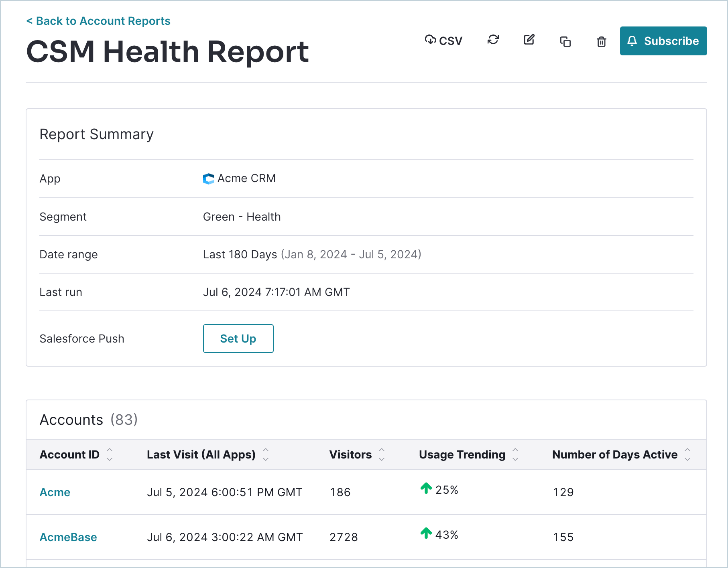Image resolution: width=728 pixels, height=568 pixels.
Task: Click the 'Last 180 Days' date range text
Action: pos(240,254)
